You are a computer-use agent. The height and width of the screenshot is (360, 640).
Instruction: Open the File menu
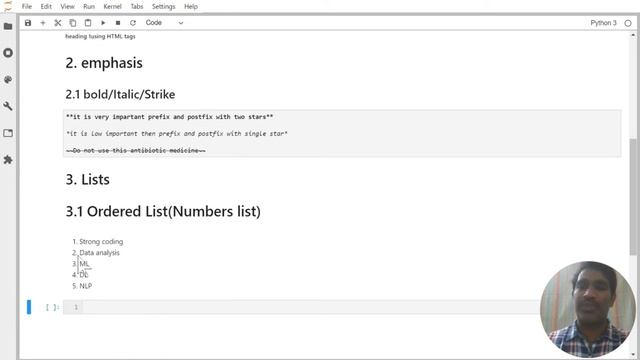(27, 7)
